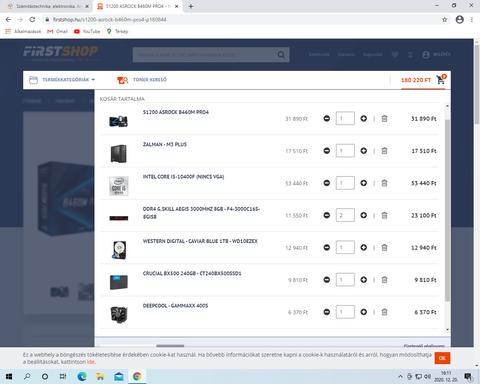Decrease quantity of Crucial BX500 240GB
Screen dimensions: 480x384
(327, 280)
